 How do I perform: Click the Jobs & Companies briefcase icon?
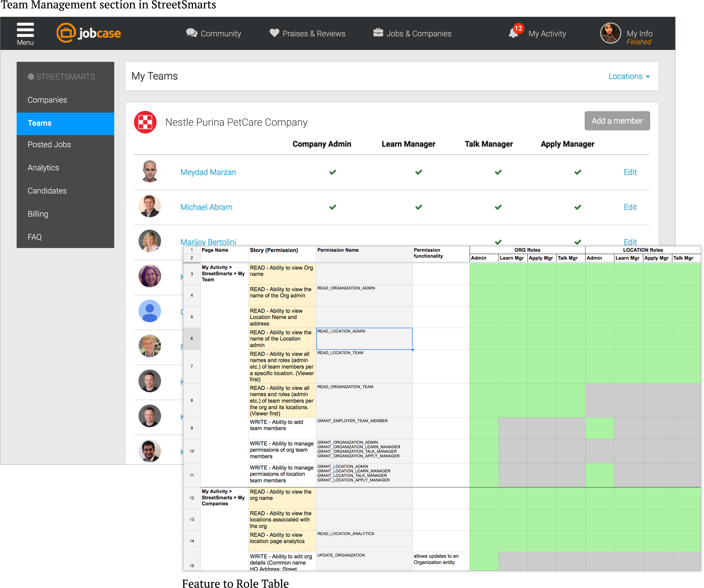[x=378, y=32]
